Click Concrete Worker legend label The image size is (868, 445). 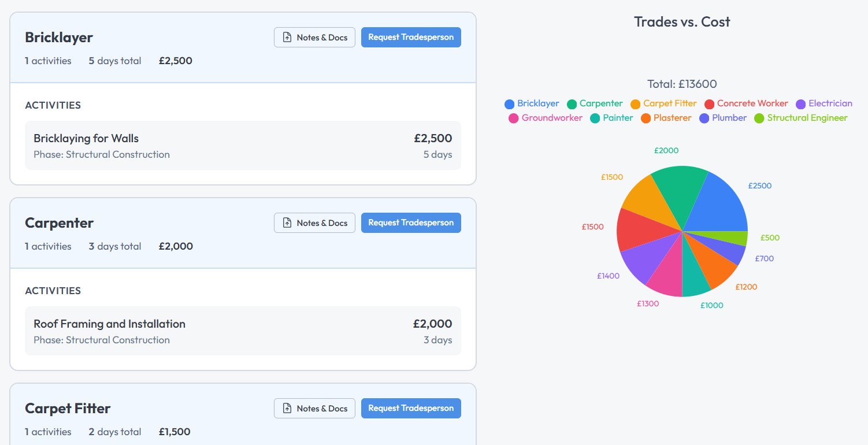tap(752, 103)
